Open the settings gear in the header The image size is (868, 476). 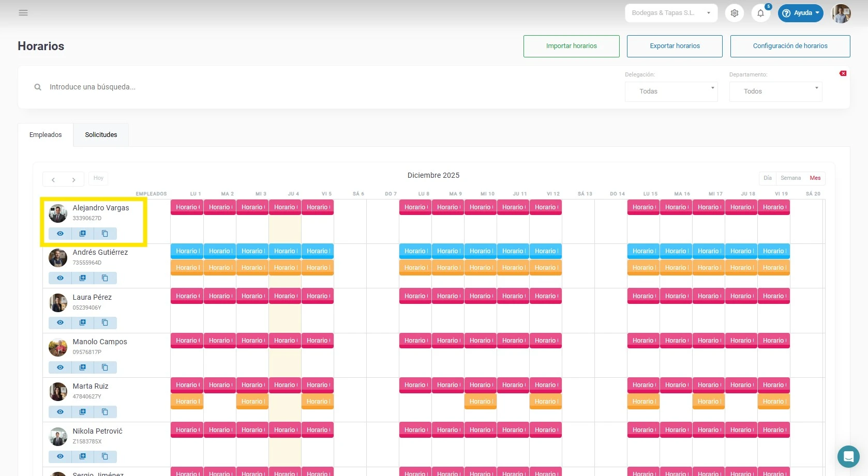point(734,13)
